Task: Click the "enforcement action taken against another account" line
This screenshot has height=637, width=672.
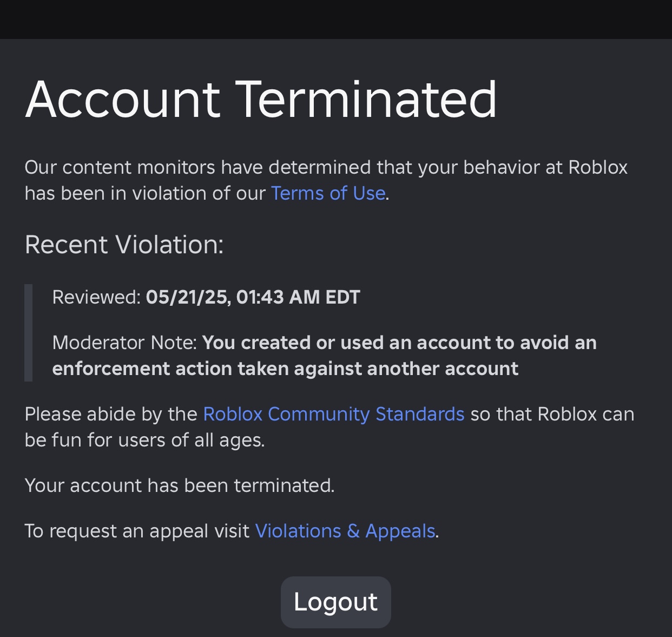Action: 285,369
